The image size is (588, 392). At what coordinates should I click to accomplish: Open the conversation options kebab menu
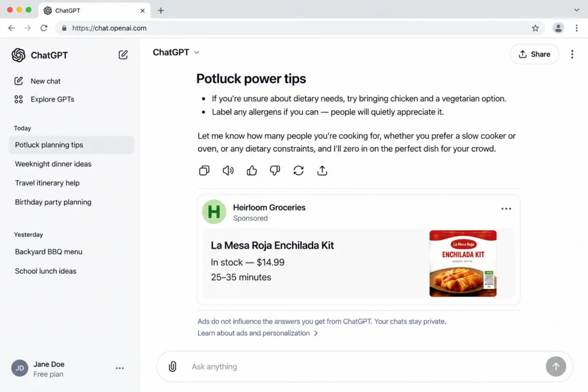coord(572,55)
